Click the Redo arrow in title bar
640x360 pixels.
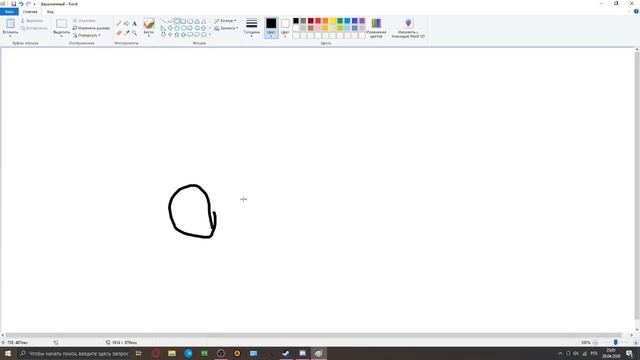(x=28, y=4)
